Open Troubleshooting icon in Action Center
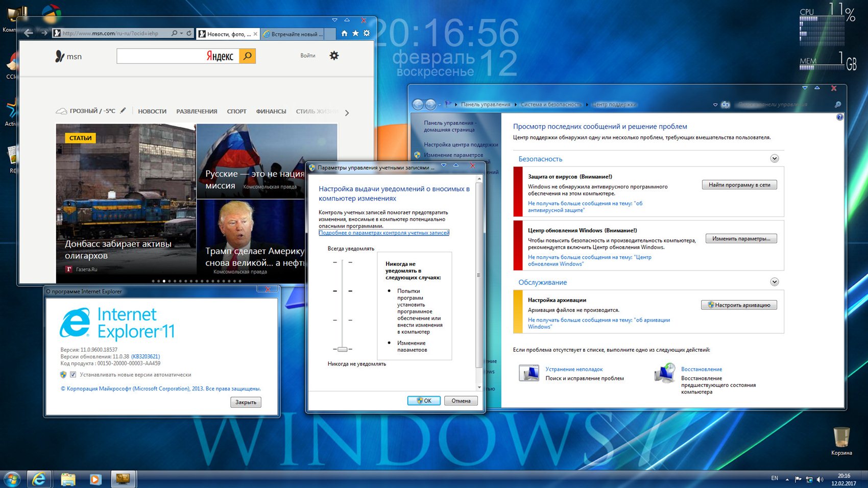Image resolution: width=868 pixels, height=488 pixels. tap(529, 373)
